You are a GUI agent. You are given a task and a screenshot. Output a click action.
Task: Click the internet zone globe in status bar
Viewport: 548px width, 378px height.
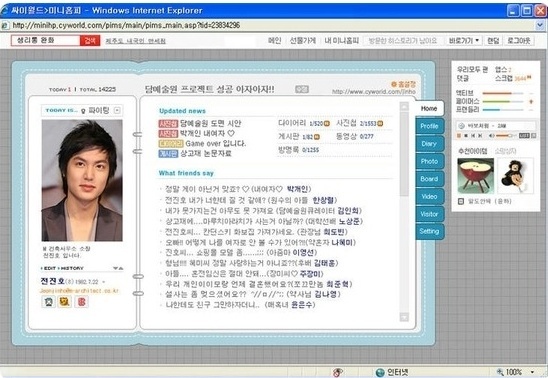tap(380, 373)
